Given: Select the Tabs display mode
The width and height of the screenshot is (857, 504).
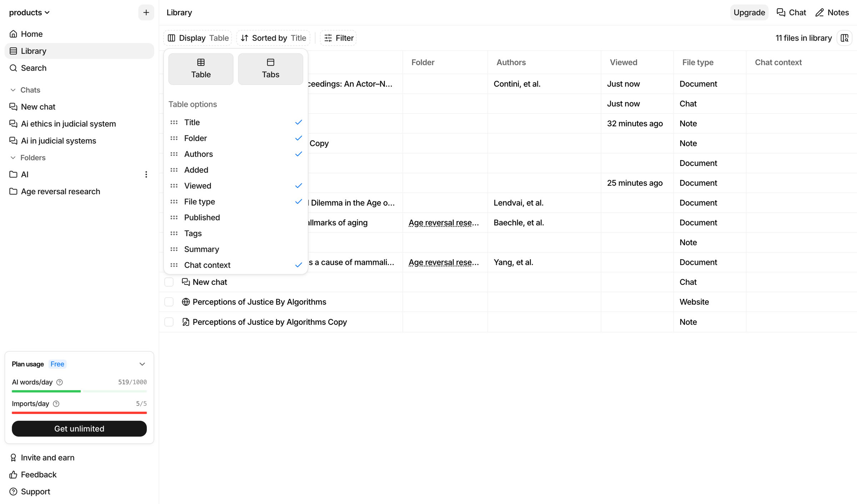Looking at the screenshot, I should tap(271, 69).
